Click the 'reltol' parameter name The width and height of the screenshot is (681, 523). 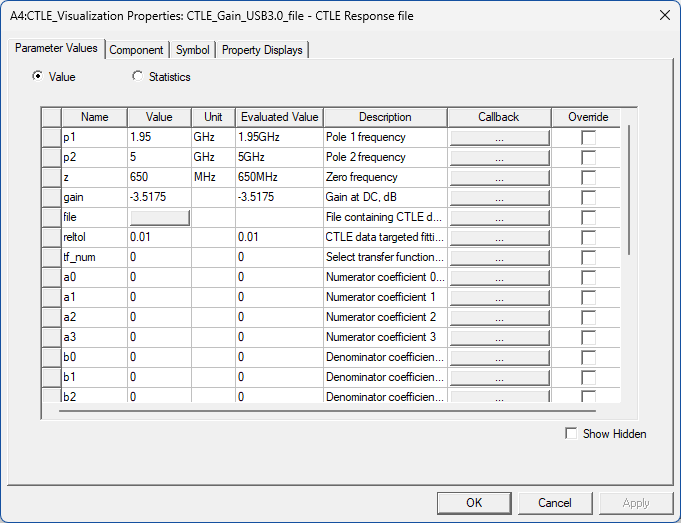tap(74, 237)
